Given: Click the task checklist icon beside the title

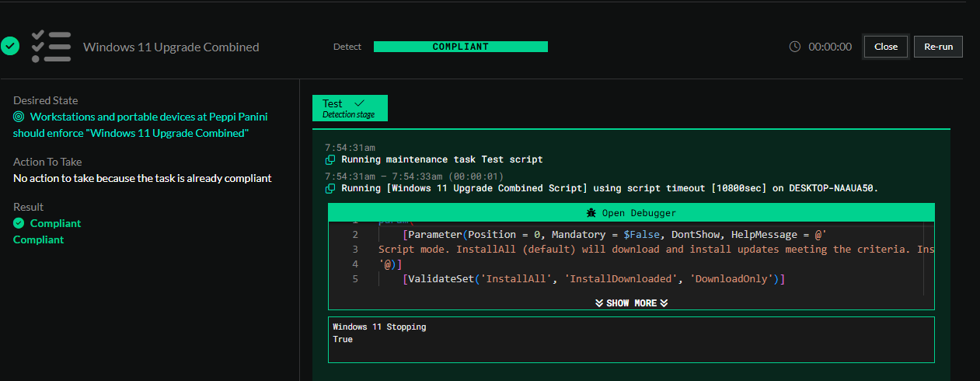Looking at the screenshot, I should click(51, 46).
